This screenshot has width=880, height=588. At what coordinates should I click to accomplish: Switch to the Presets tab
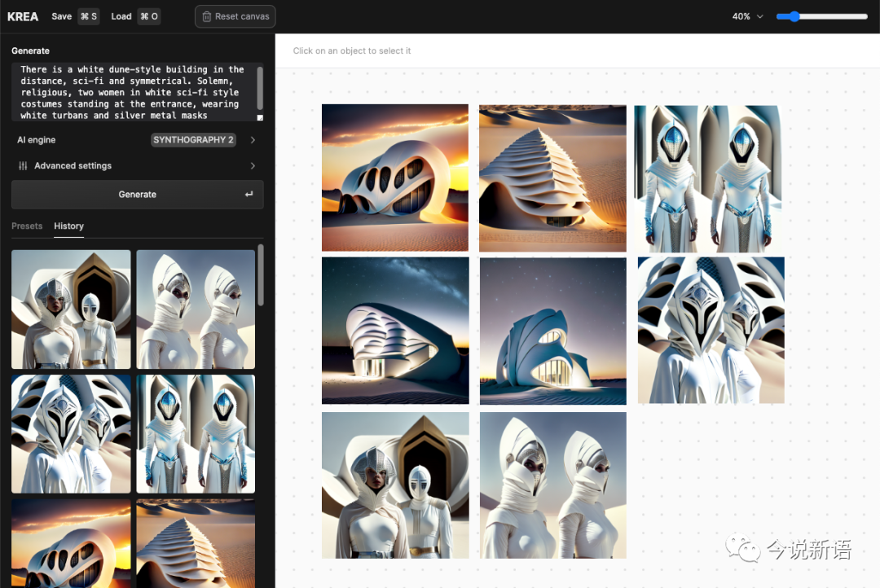pos(27,226)
